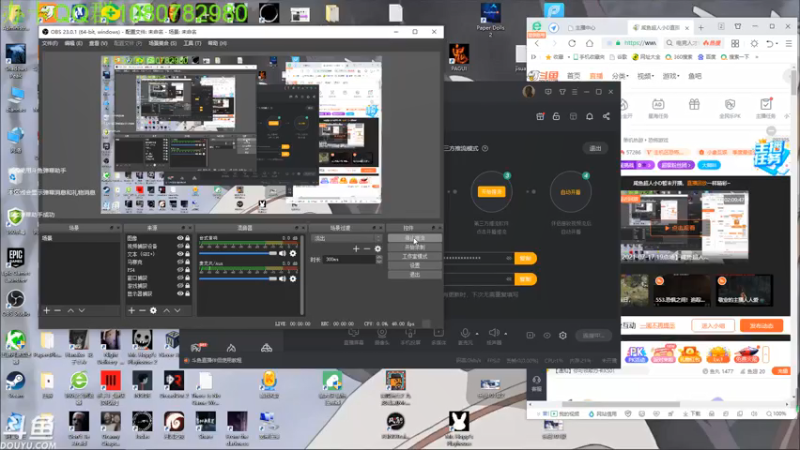This screenshot has height=450, width=800.
Task: Click orange start-stream button in Douyu tool
Action: (x=491, y=191)
